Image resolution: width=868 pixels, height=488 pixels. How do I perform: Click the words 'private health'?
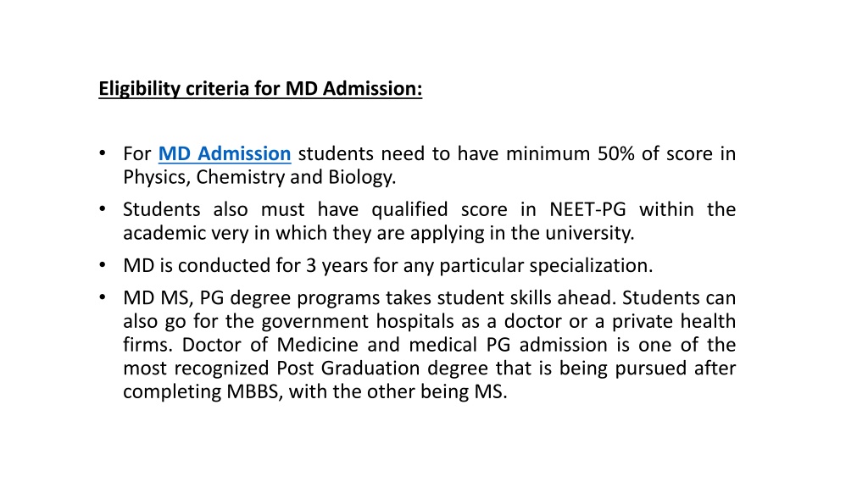click(674, 321)
